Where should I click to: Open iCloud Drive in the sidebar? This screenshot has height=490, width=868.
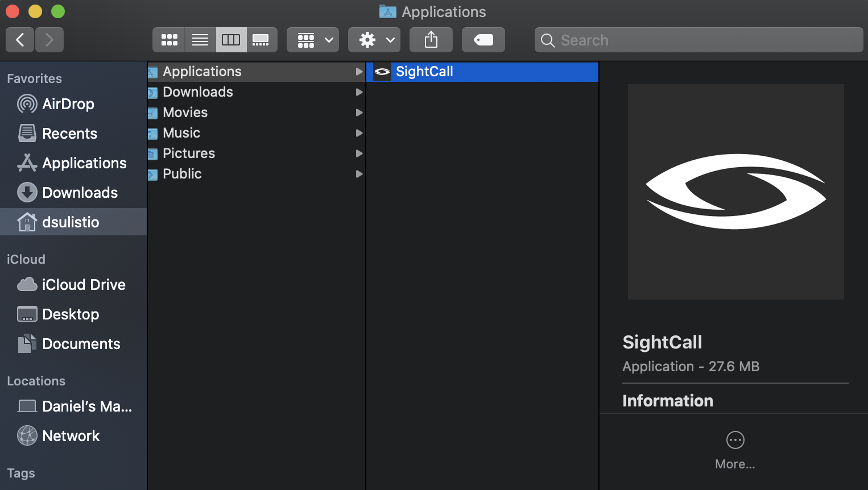[73, 285]
